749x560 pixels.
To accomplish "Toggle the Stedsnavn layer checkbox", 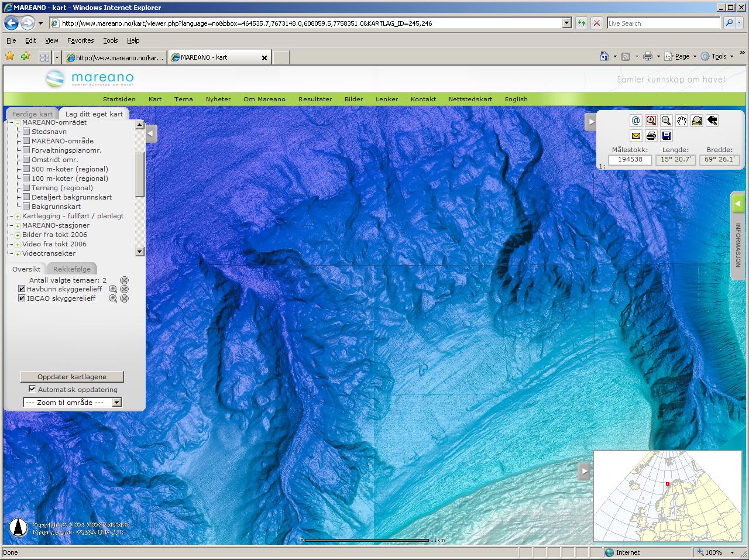I will pos(26,132).
